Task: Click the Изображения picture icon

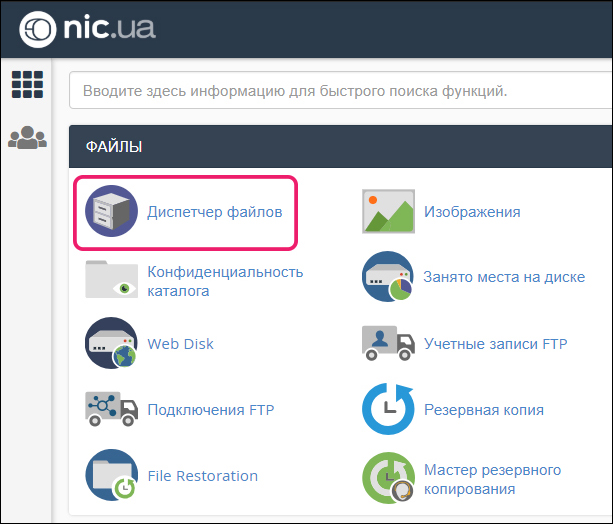Action: [388, 212]
